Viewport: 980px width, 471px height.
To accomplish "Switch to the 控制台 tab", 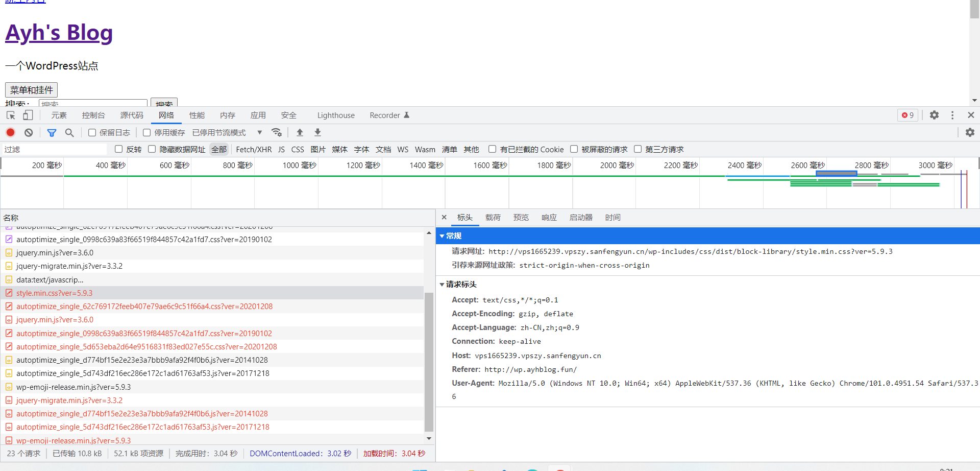I will point(93,115).
